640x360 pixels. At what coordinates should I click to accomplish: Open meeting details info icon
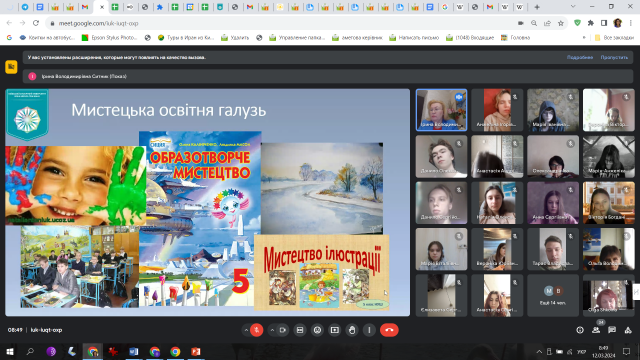click(580, 330)
